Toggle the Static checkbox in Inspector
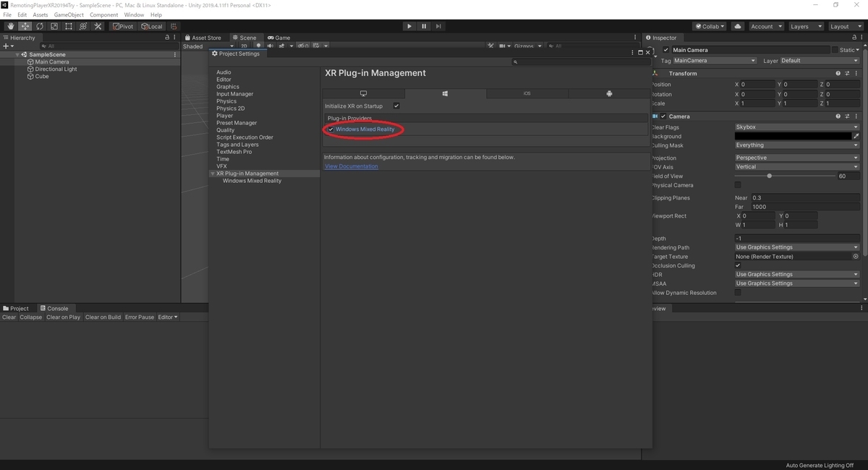The height and width of the screenshot is (470, 868). click(x=835, y=50)
